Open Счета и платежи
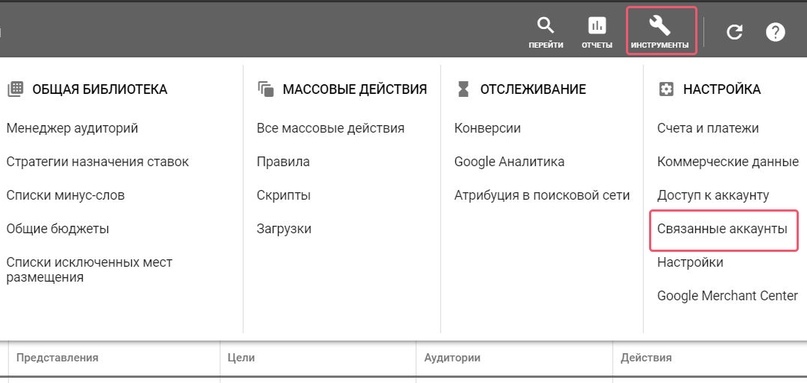807x383 pixels. tap(708, 128)
